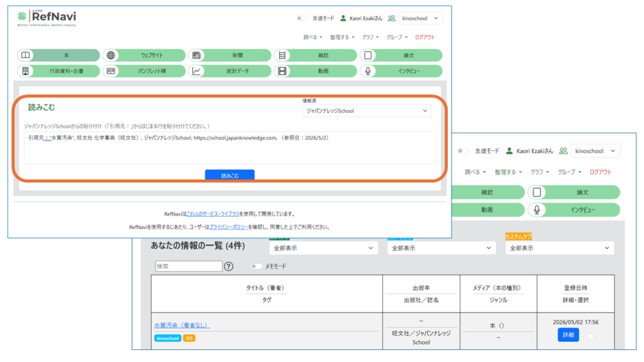Select the インタビュー microphone icon in front window
The image size is (644, 362).
pyautogui.click(x=368, y=71)
